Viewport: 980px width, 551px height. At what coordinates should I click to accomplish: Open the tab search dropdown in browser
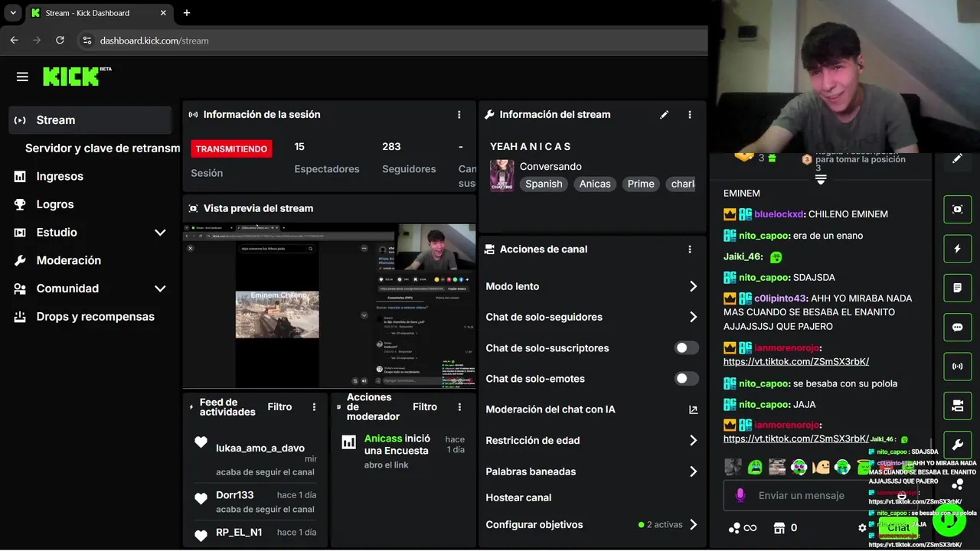[13, 13]
